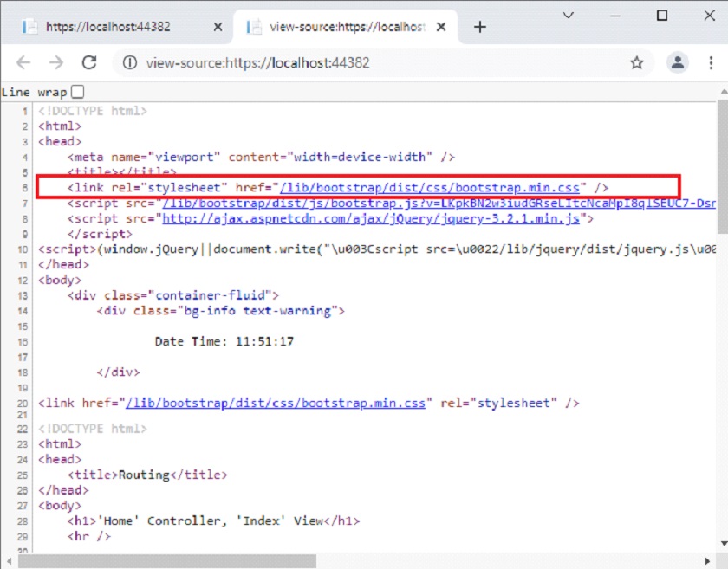Open the user profile avatar
This screenshot has width=728, height=569.
pyautogui.click(x=678, y=62)
